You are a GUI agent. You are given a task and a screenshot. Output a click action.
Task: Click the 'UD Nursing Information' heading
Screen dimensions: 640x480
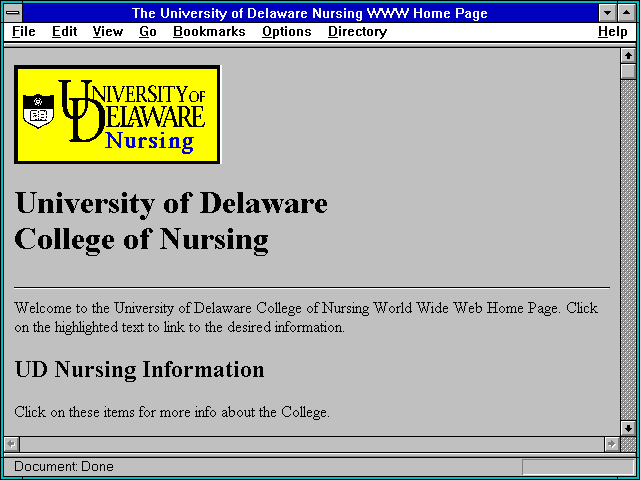coord(140,369)
